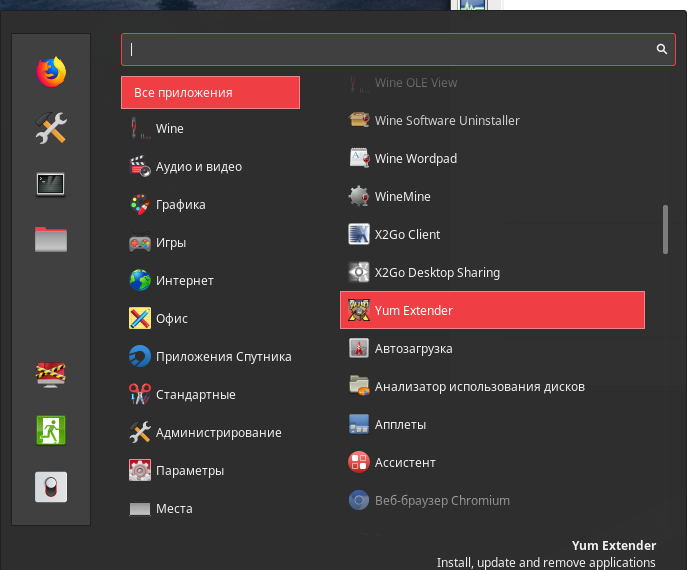Screen dimensions: 687x570
Task: Launch Wine Software Uninstaller
Action: pyautogui.click(x=492, y=120)
